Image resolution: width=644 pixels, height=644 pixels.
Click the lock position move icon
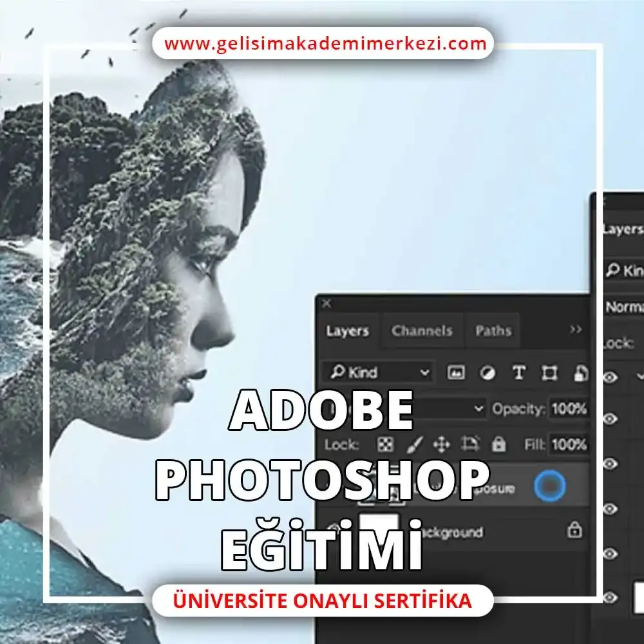coord(442,444)
